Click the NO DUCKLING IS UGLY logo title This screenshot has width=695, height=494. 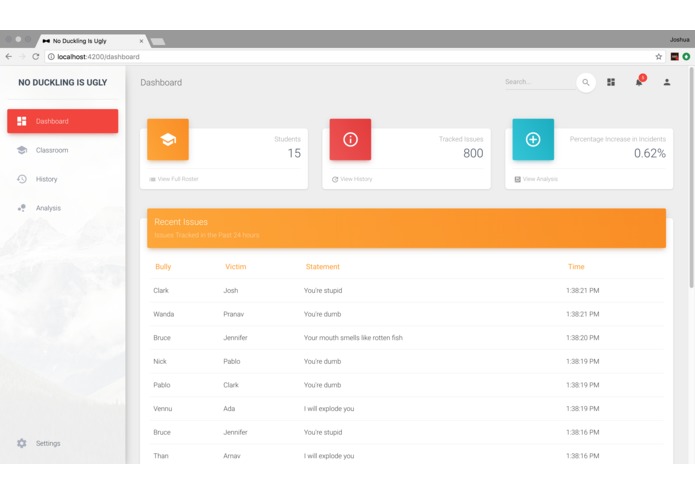click(62, 82)
